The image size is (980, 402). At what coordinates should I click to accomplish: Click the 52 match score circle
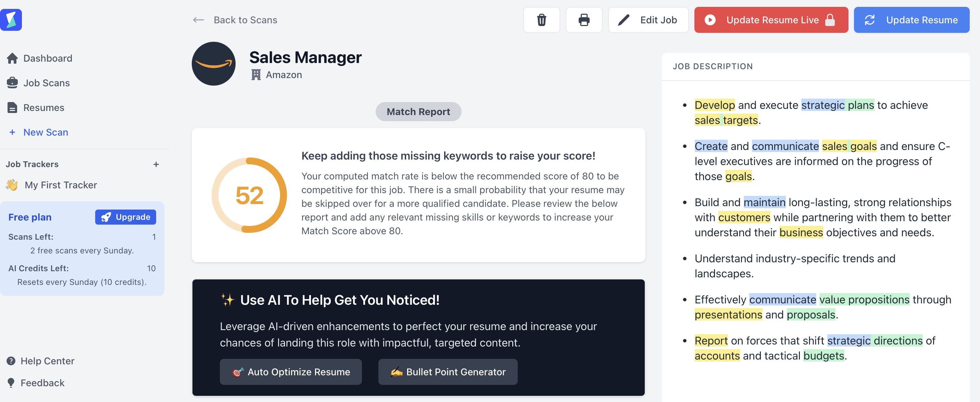point(249,195)
